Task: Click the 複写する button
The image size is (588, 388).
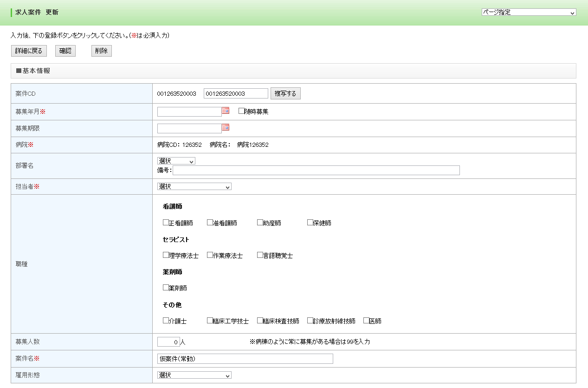Action: pyautogui.click(x=285, y=93)
